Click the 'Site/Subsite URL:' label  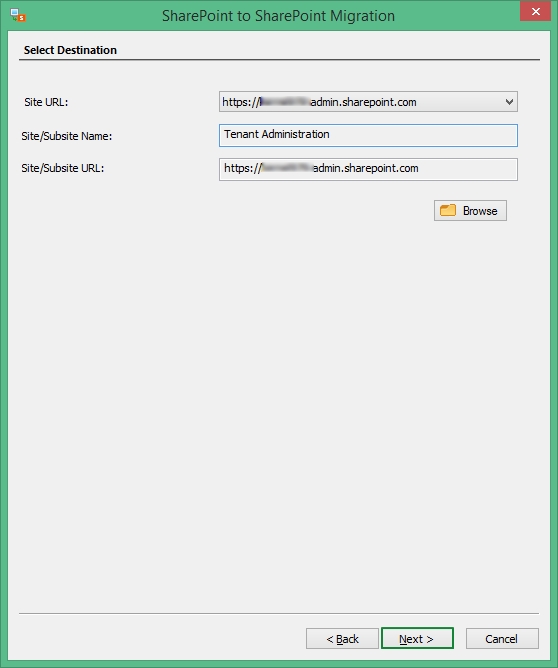tap(63, 168)
